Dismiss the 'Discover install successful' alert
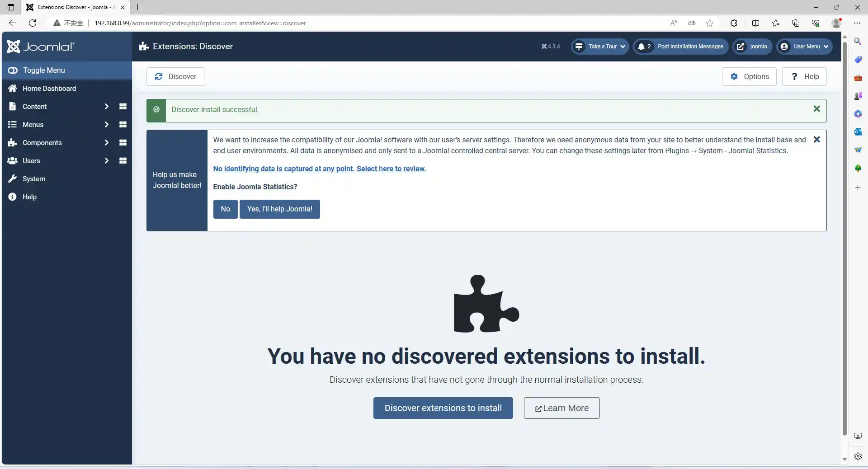The height and width of the screenshot is (469, 868). (x=816, y=109)
